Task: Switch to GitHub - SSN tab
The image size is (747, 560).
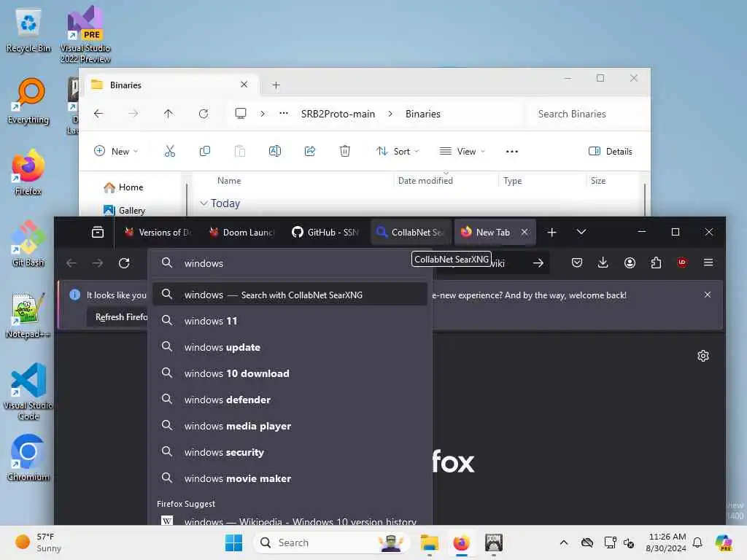Action: click(x=326, y=233)
